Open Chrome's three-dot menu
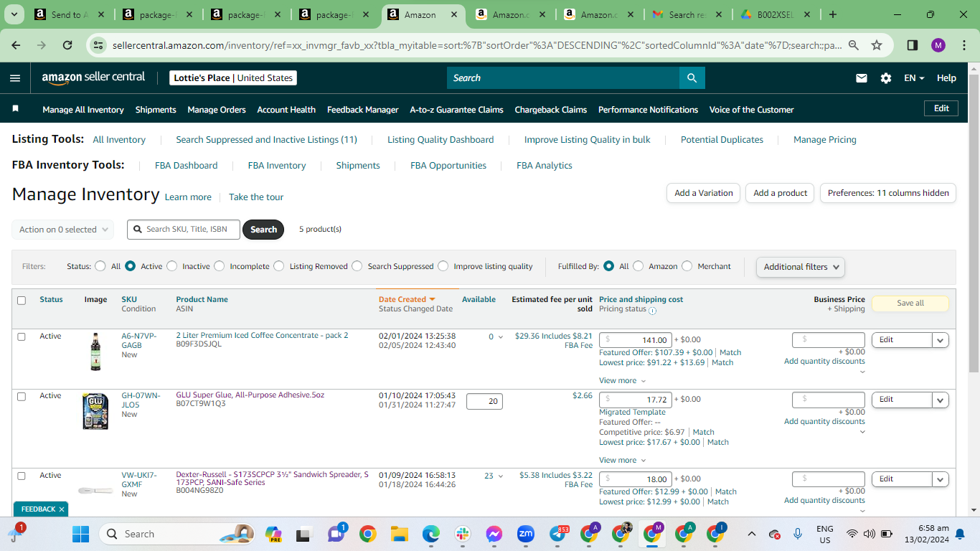 coord(963,45)
